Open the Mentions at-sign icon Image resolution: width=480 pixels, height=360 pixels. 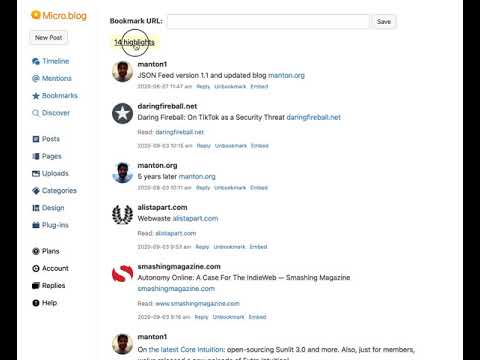click(36, 79)
